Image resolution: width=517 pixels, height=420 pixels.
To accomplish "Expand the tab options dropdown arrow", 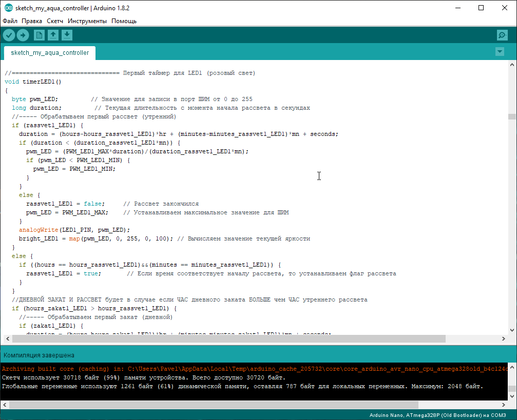I will coord(500,52).
